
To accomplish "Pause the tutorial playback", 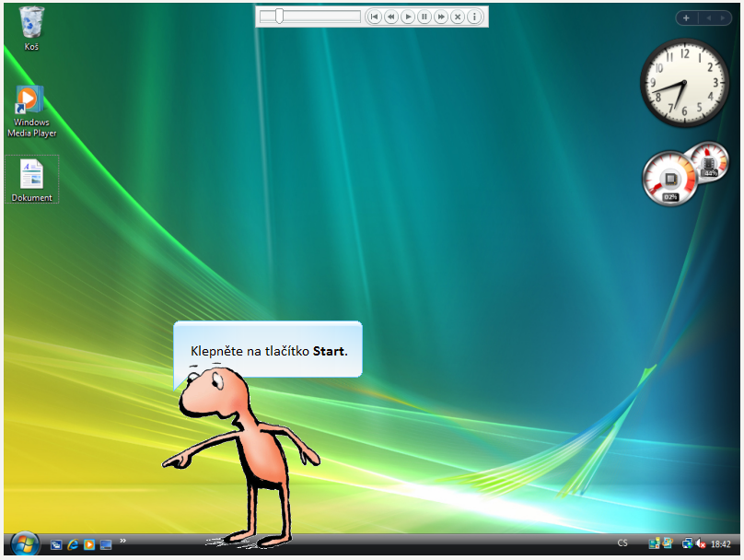I will [424, 17].
